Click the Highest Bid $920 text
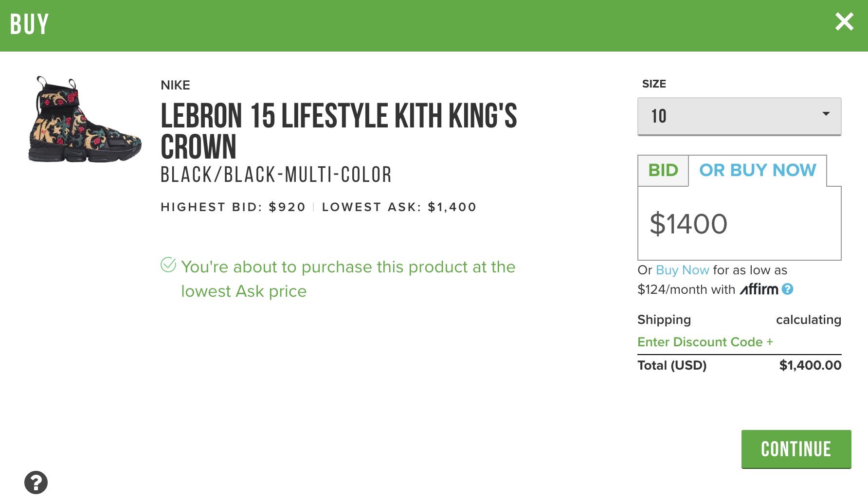The image size is (868, 500). pyautogui.click(x=233, y=207)
